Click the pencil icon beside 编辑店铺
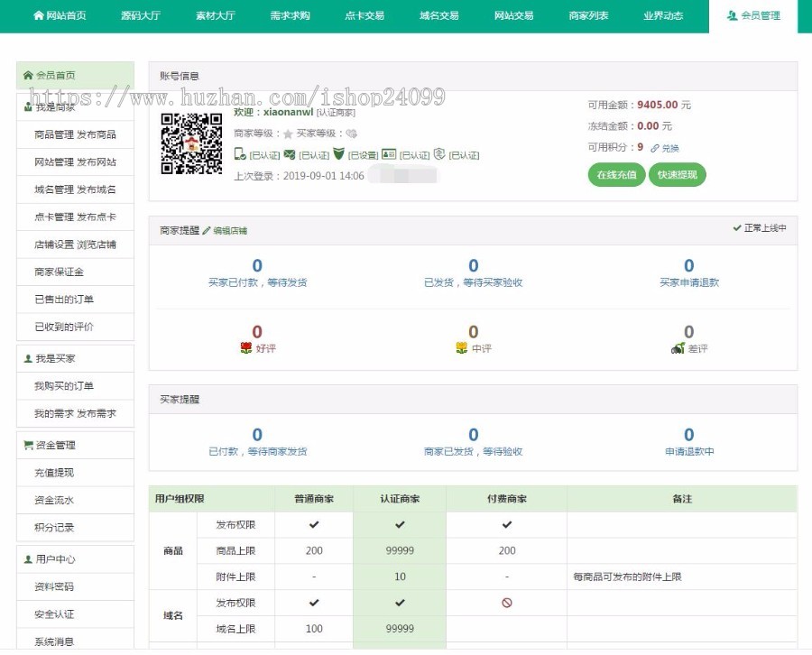 click(x=206, y=230)
